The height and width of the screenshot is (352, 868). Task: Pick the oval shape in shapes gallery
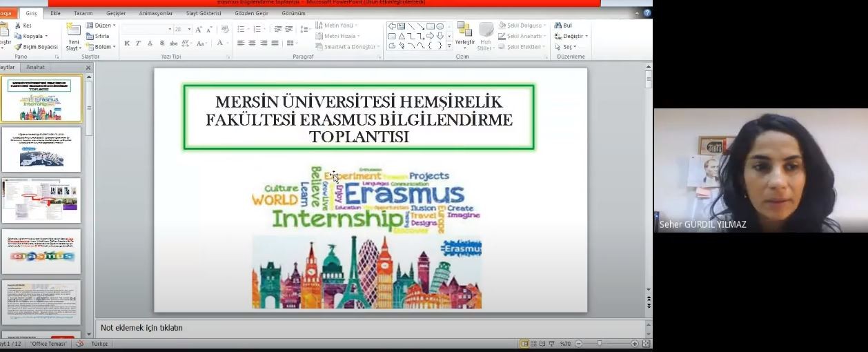[440, 26]
